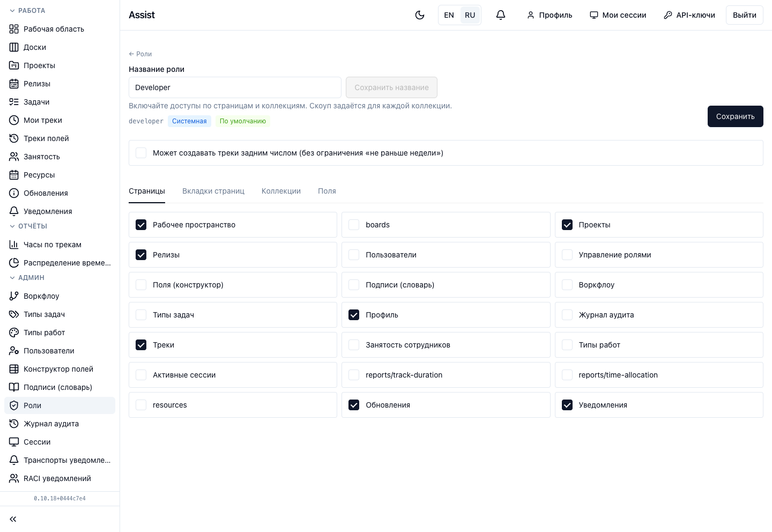Enable backdated tracks creation checkbox

pos(141,153)
